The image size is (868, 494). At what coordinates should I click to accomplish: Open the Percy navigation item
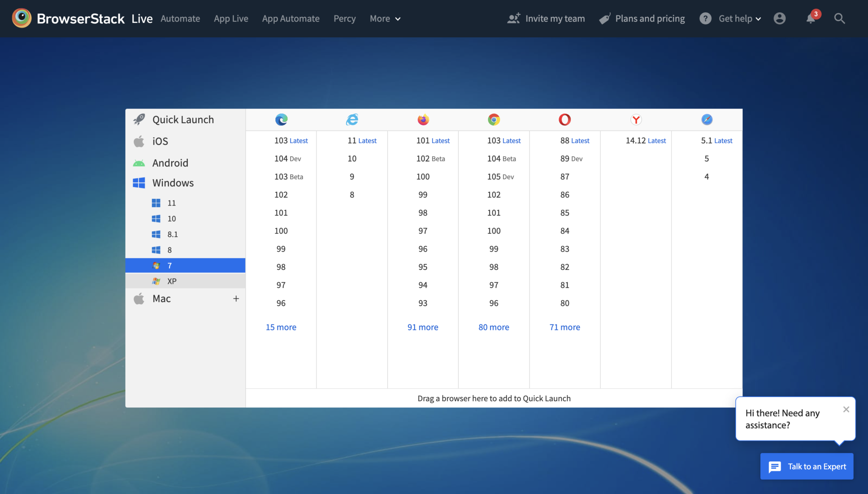345,19
